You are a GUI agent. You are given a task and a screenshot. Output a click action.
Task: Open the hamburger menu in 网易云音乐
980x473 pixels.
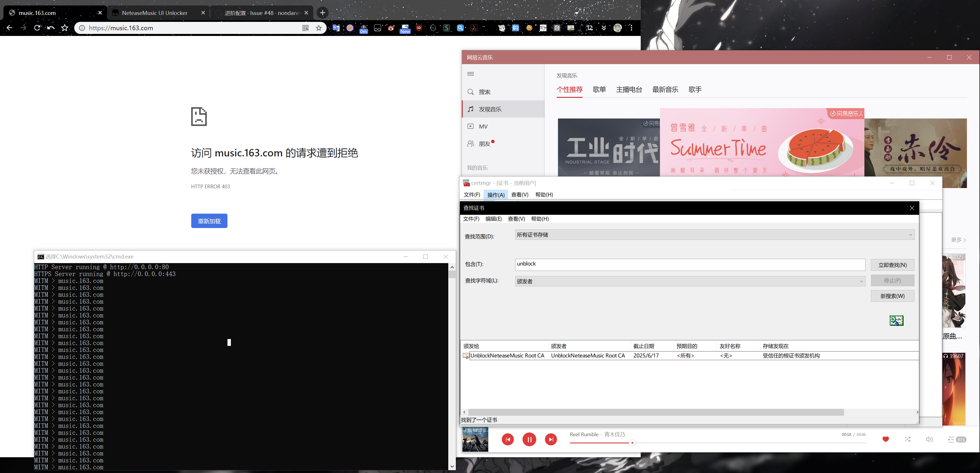471,73
